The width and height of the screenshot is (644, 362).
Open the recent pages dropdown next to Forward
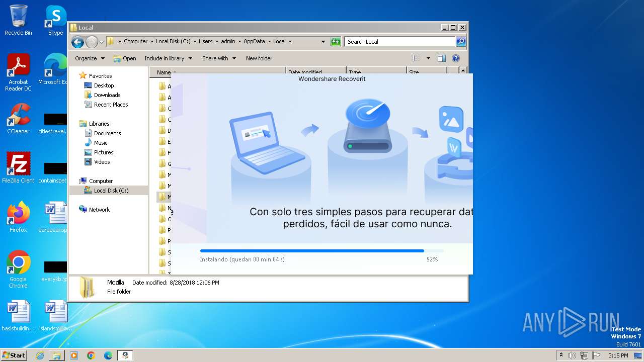click(102, 42)
